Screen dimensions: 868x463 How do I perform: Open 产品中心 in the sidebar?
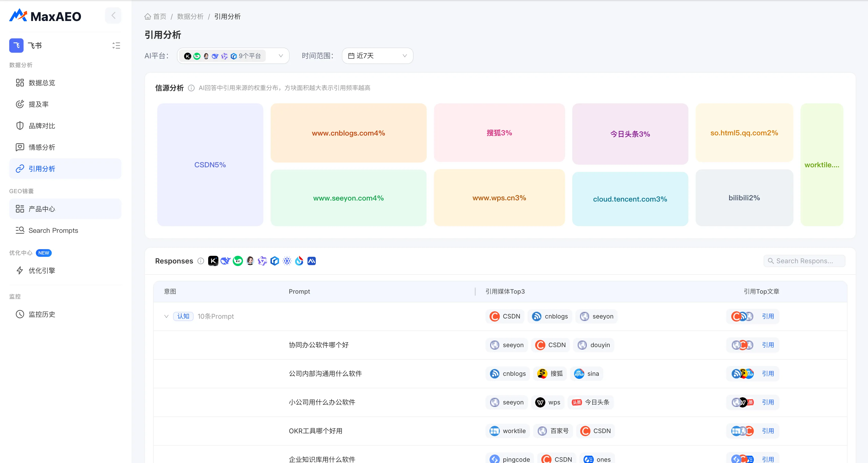(x=65, y=209)
